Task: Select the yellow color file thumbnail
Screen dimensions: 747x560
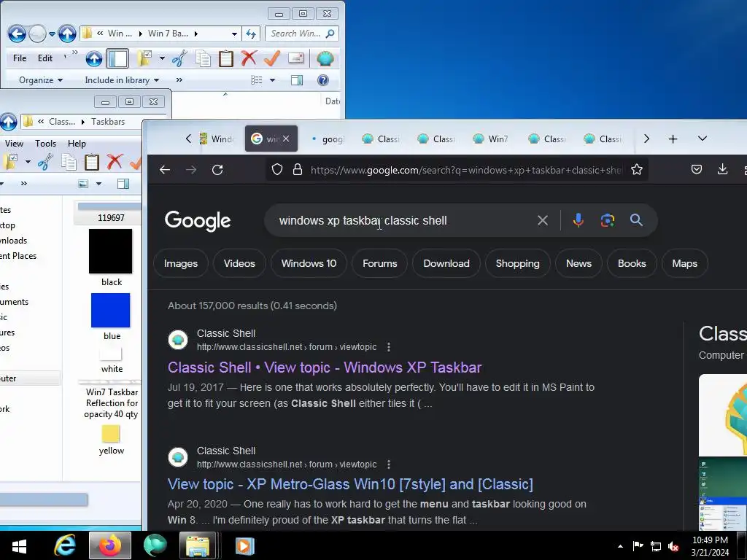Action: pyautogui.click(x=111, y=434)
